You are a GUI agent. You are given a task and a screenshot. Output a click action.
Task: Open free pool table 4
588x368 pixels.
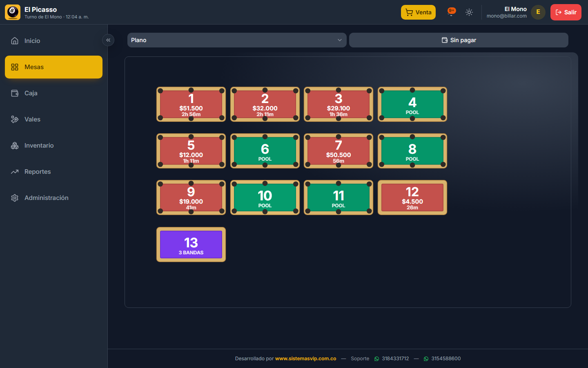tap(412, 104)
